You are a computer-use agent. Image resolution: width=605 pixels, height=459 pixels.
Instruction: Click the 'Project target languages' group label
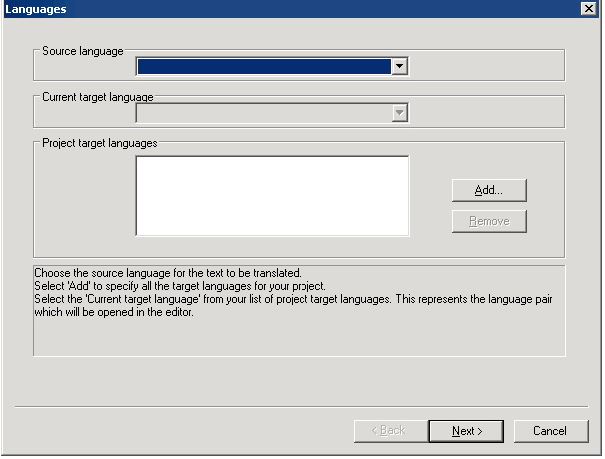point(100,143)
